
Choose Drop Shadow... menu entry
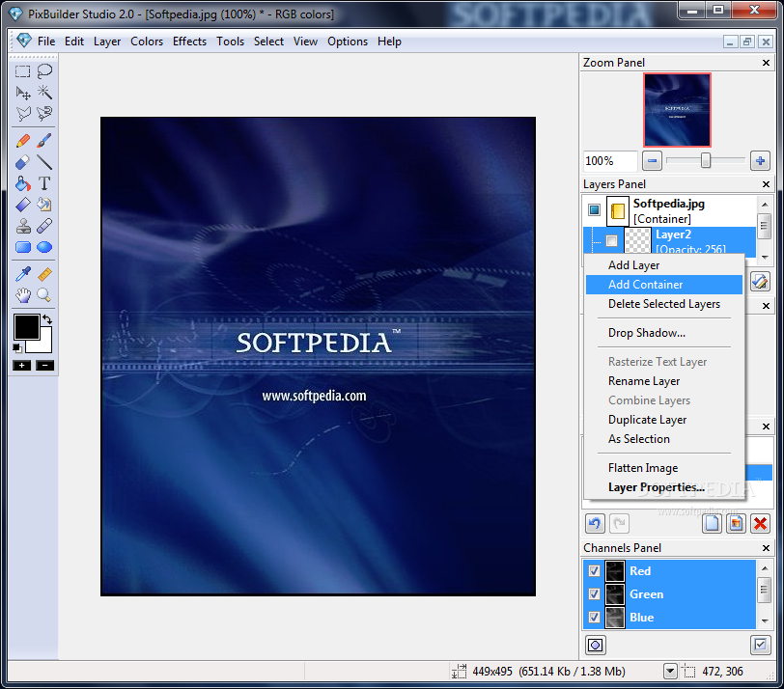pos(664,333)
